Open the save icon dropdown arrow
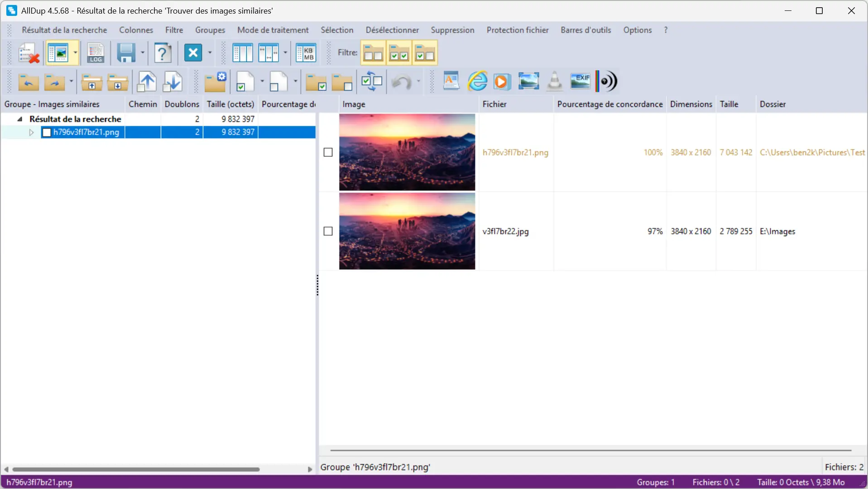The width and height of the screenshot is (868, 489). pyautogui.click(x=142, y=53)
